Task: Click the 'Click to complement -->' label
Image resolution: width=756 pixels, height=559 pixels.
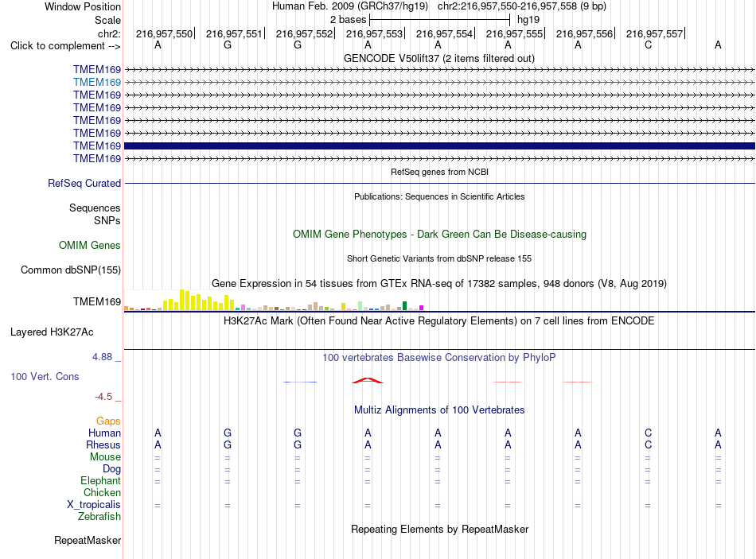Action: (x=65, y=46)
